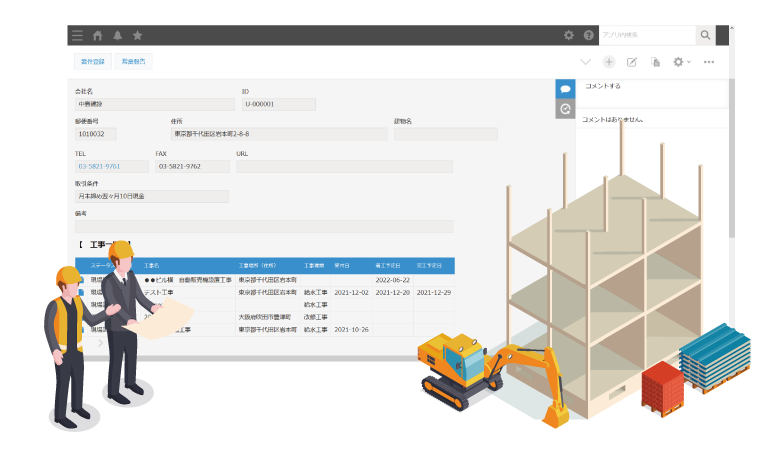Image resolution: width=766 pixels, height=452 pixels.
Task: Click the favorites star icon
Action: (137, 35)
